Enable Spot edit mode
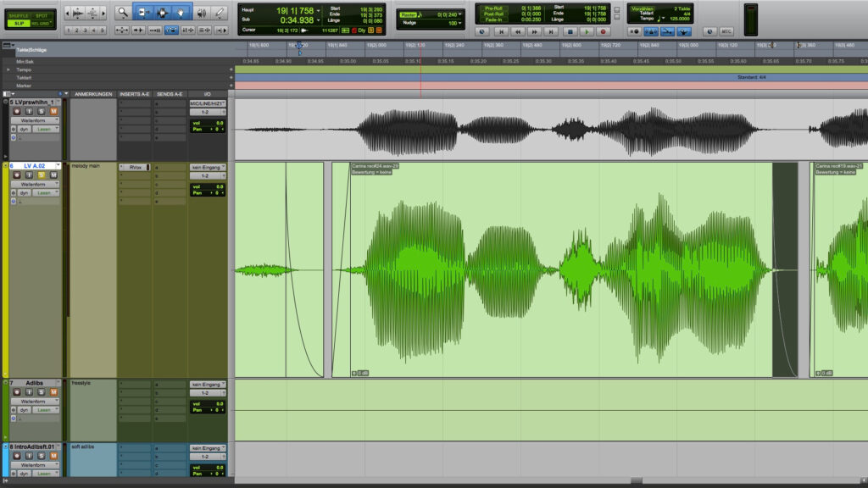This screenshot has height=488, width=868. click(41, 16)
